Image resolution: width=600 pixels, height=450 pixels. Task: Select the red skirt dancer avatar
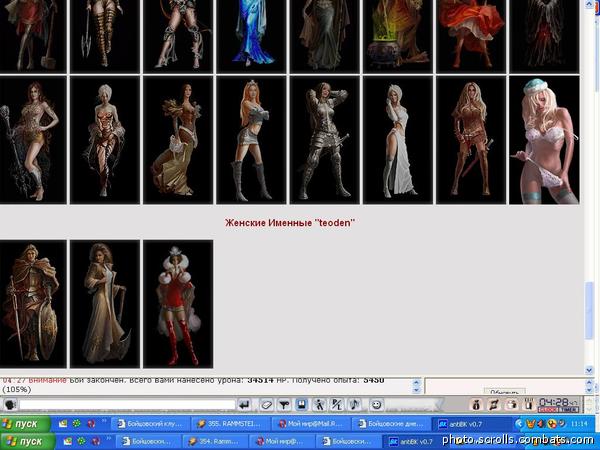(x=471, y=36)
